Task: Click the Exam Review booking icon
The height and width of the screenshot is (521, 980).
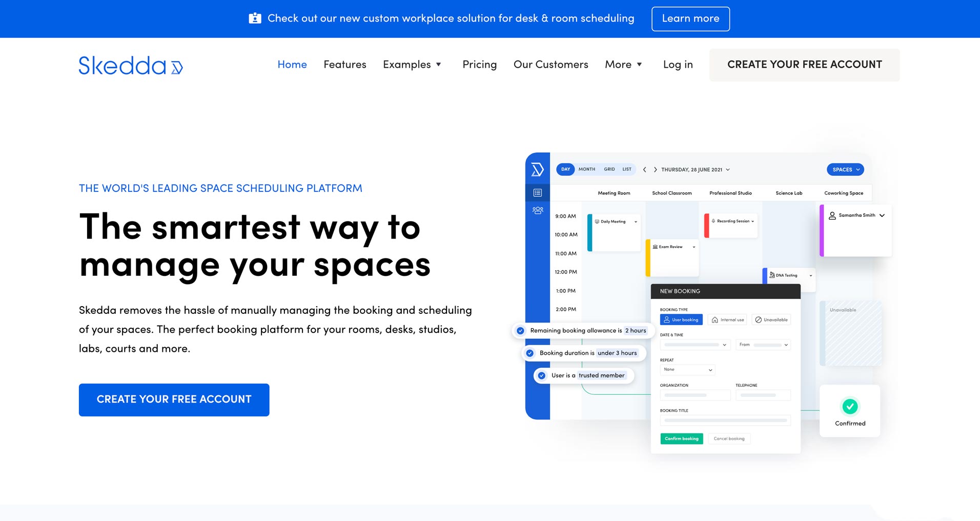Action: click(655, 247)
